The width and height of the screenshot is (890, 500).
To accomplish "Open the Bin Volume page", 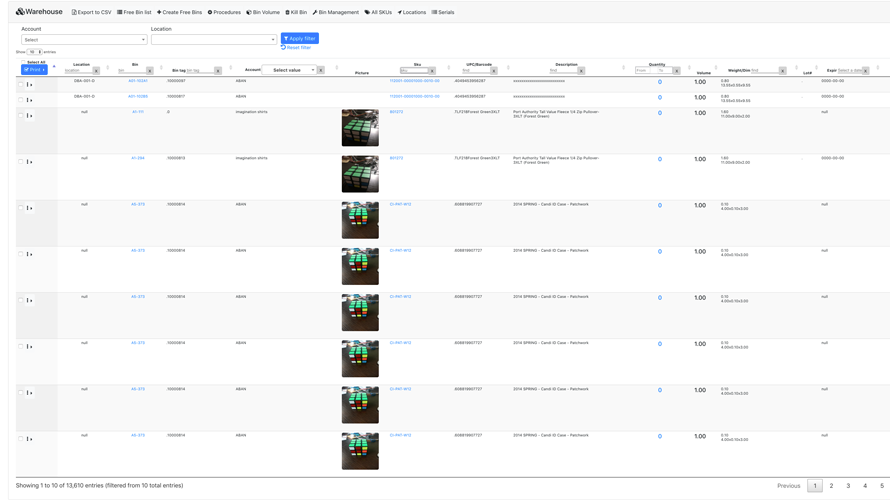I will (263, 12).
